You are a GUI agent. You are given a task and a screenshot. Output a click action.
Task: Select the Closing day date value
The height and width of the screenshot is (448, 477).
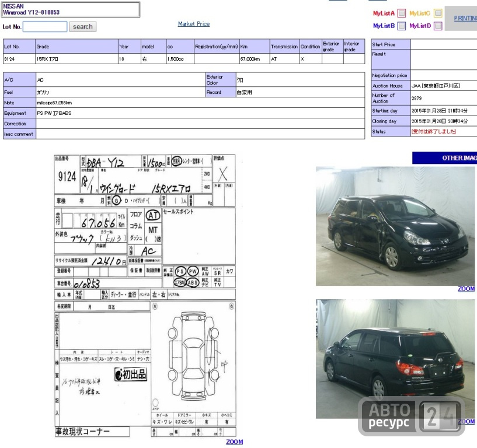point(440,121)
